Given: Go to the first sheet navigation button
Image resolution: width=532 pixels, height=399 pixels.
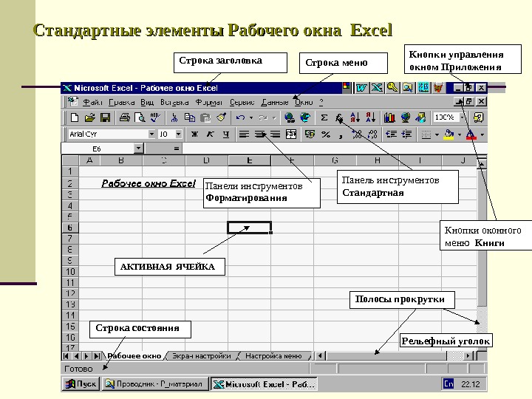Looking at the screenshot, I should [x=66, y=356].
